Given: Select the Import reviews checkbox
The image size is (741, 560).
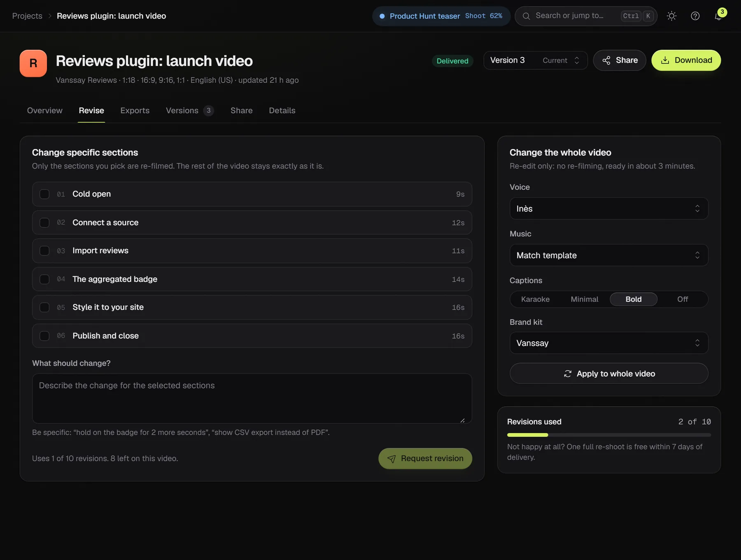Looking at the screenshot, I should click(x=44, y=251).
